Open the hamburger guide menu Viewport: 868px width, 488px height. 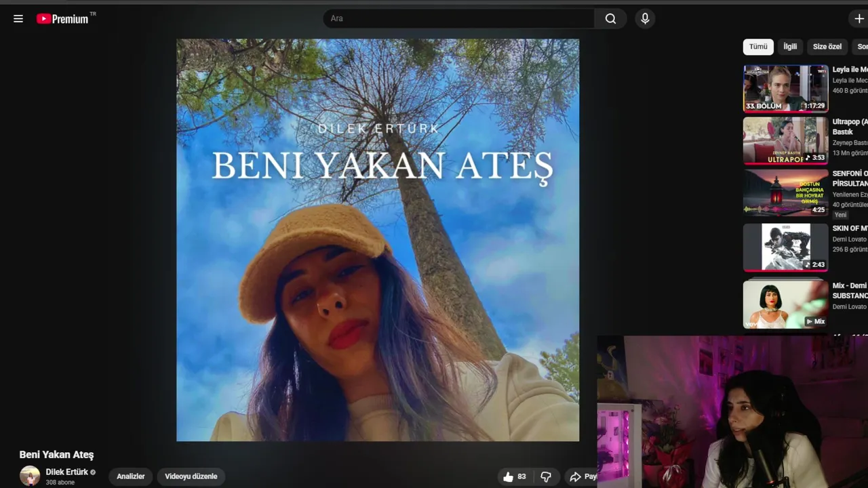pyautogui.click(x=18, y=19)
